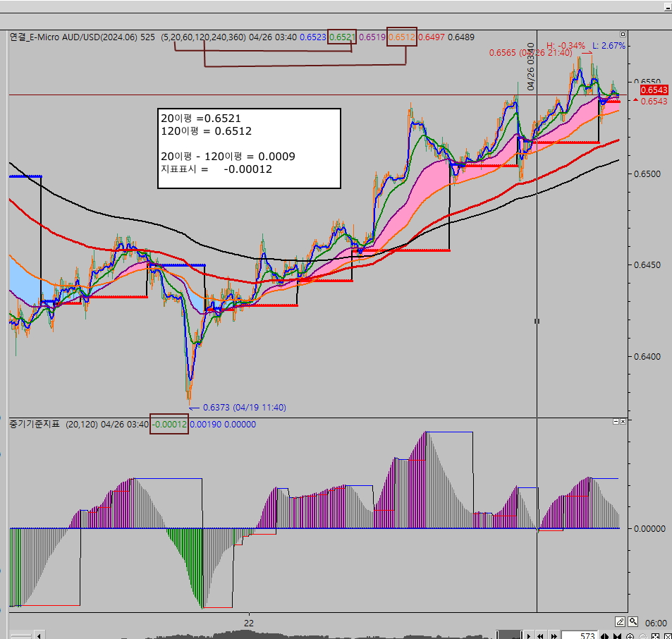Click the greyed zoom out circle icon
The width and height of the screenshot is (672, 639).
tap(642, 636)
